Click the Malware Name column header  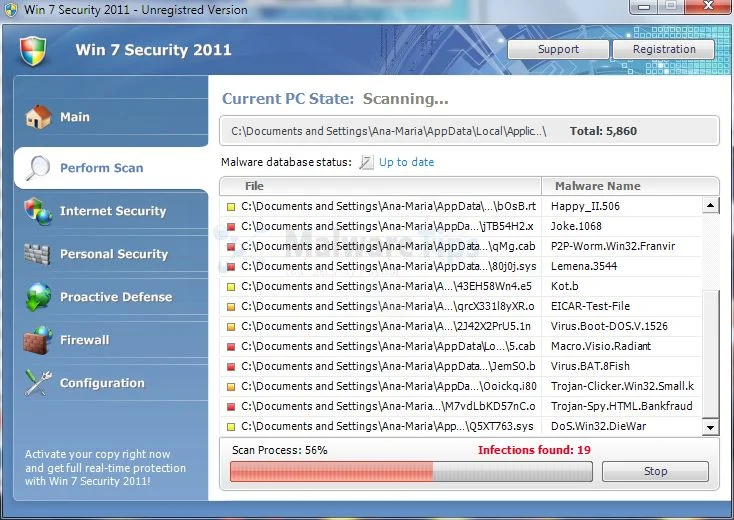[630, 186]
